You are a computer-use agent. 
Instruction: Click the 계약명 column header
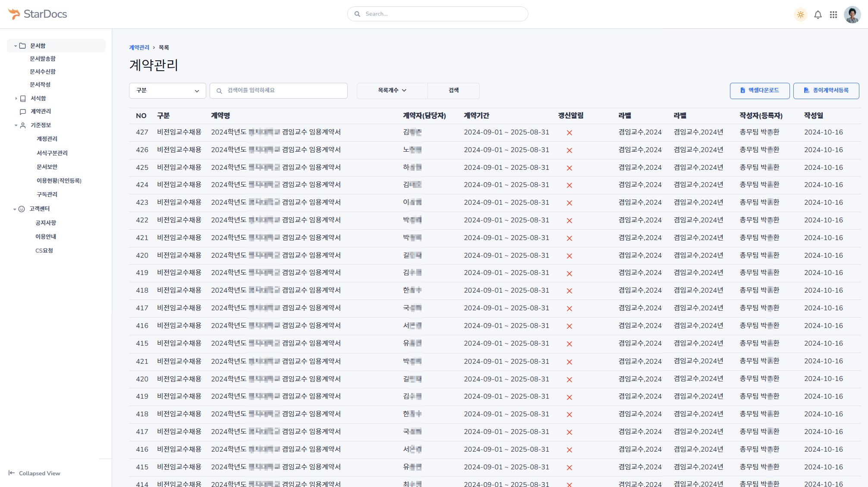(x=220, y=116)
